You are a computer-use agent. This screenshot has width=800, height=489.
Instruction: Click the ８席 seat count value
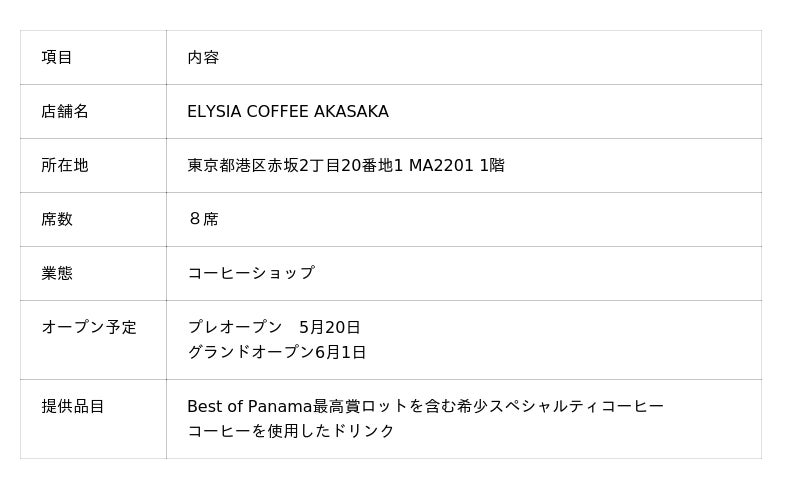(x=203, y=219)
